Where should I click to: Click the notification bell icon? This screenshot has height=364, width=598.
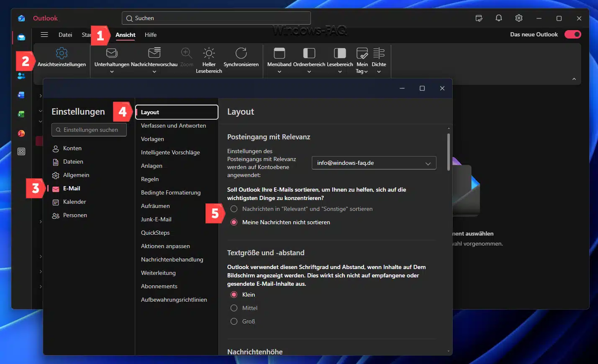coord(498,18)
